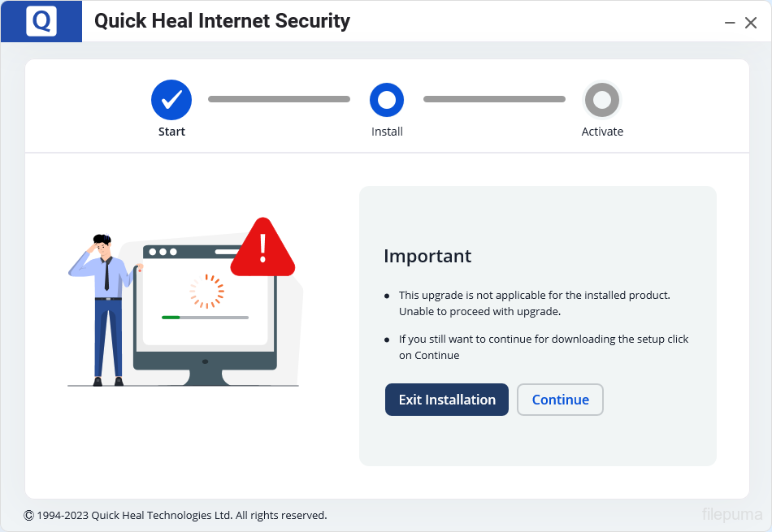772x532 pixels.
Task: Minimize the Quick Heal installer window
Action: (730, 23)
